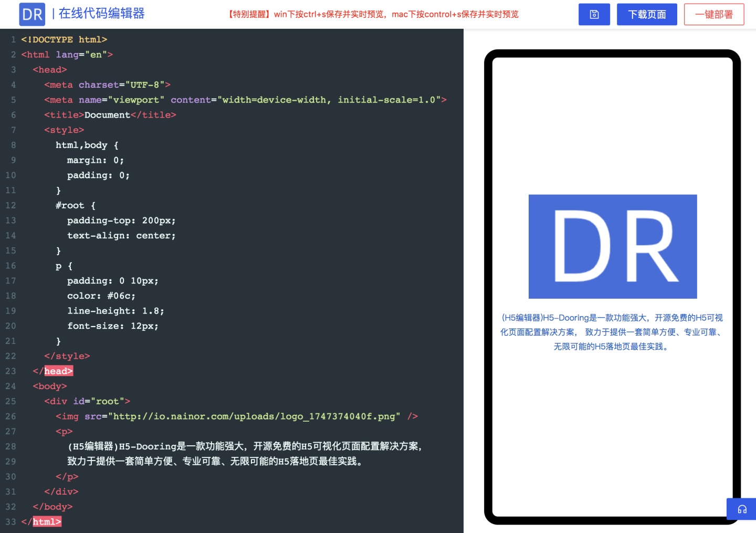
Task: Click the closing </div> tag line
Action: 61,492
